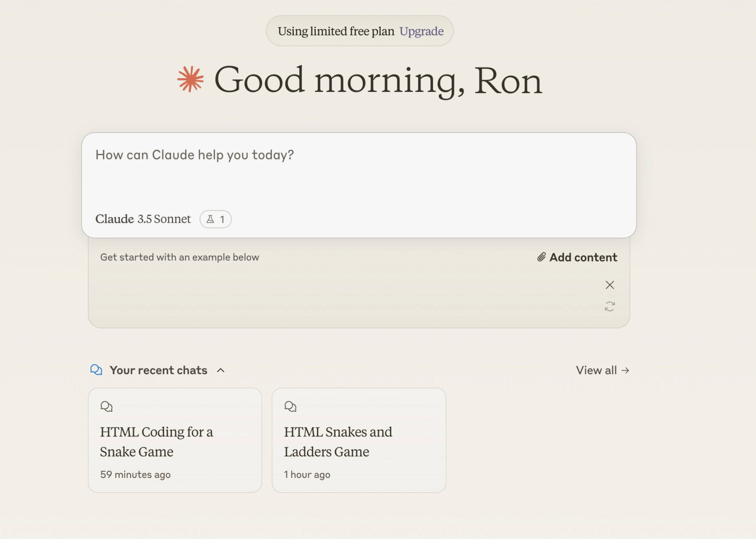Click 'Get started with an example below' text
The height and width of the screenshot is (539, 756).
click(x=180, y=257)
